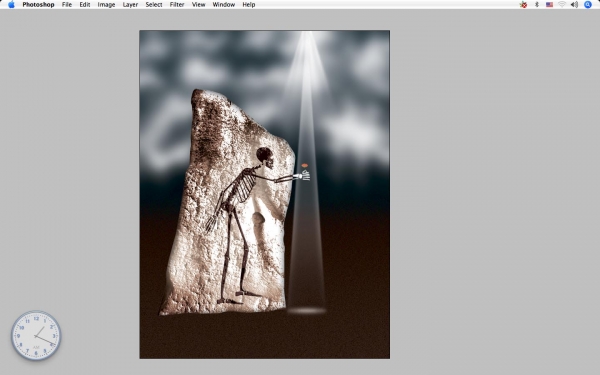Open the Window menu
This screenshot has height=375, width=600.
(224, 5)
